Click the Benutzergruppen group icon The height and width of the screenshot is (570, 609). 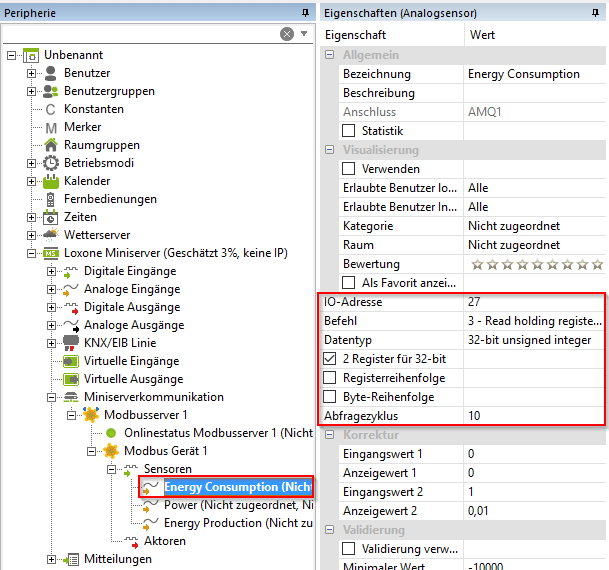pos(50,91)
